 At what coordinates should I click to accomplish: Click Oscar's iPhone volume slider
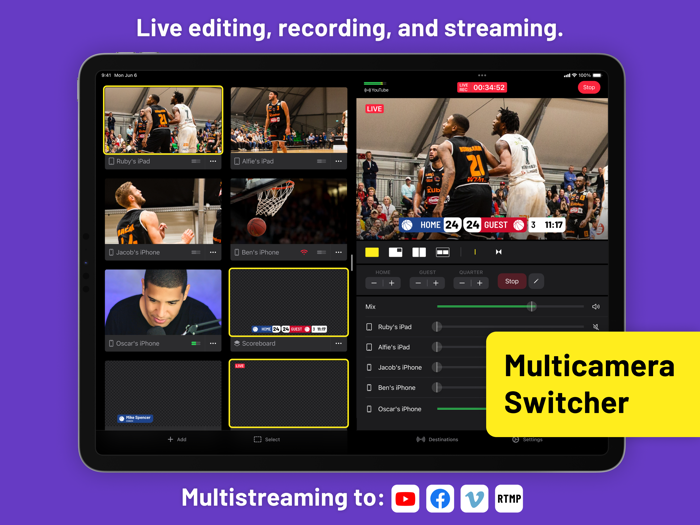[461, 409]
